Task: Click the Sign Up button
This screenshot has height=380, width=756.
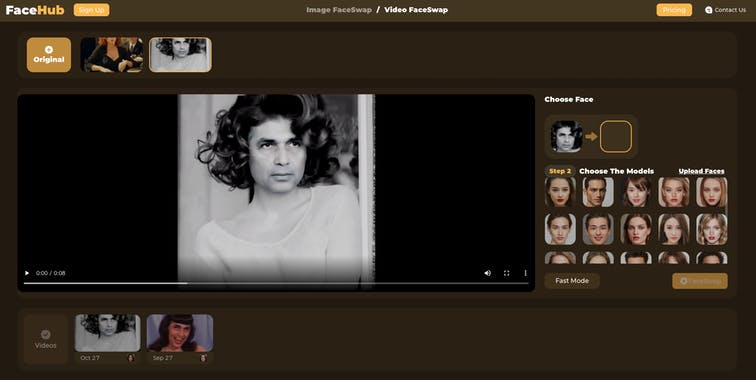Action: pyautogui.click(x=92, y=10)
